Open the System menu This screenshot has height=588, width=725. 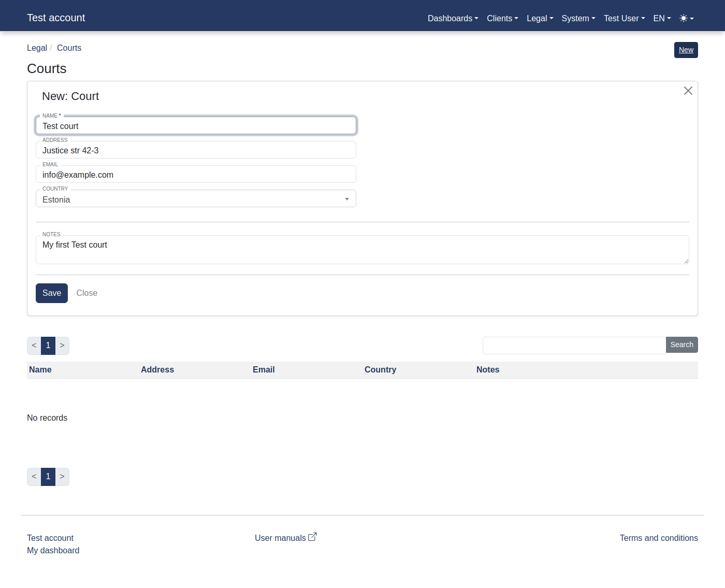pyautogui.click(x=578, y=18)
